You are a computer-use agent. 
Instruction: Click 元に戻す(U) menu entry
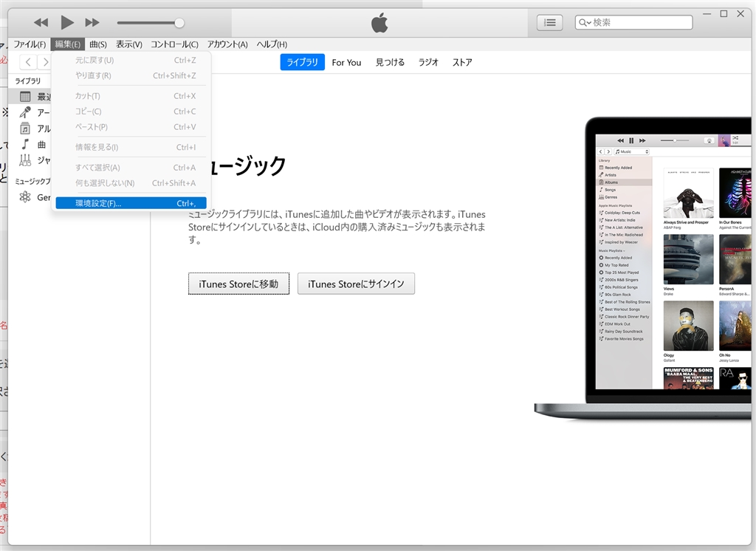131,61
